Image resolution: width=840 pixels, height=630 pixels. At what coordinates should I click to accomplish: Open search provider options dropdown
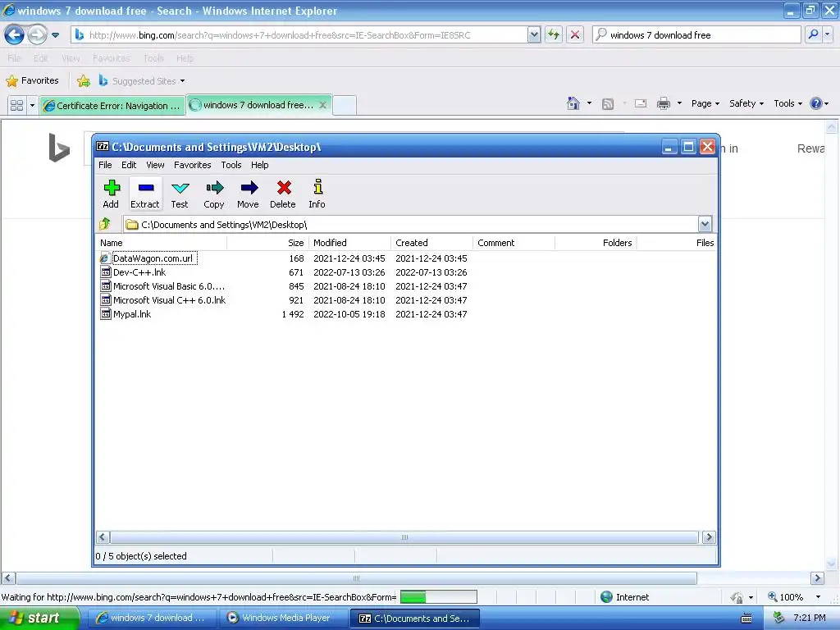point(827,34)
